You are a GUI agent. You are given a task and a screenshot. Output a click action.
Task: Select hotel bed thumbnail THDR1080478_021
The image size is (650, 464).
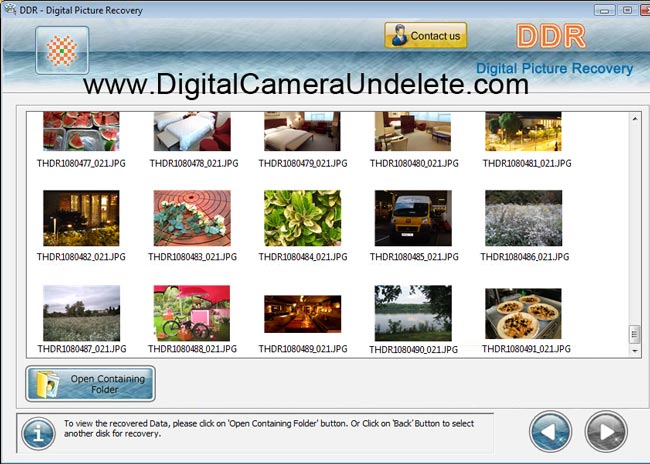tap(192, 131)
